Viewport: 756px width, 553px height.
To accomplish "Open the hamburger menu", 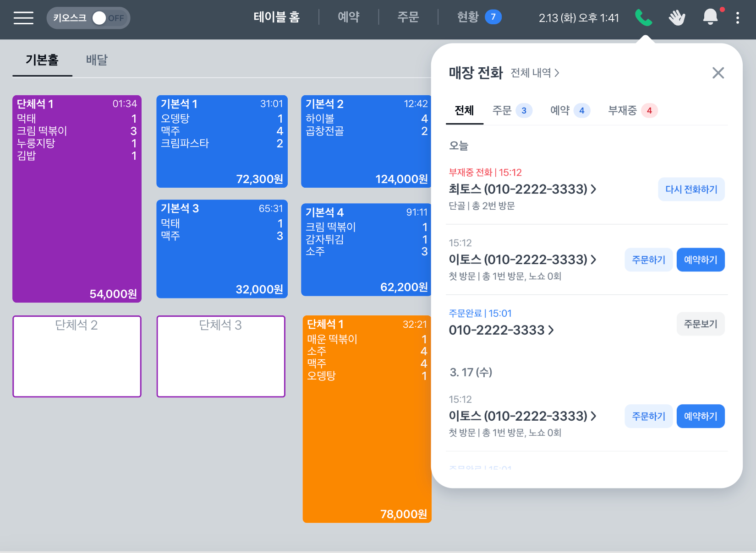I will (x=23, y=18).
